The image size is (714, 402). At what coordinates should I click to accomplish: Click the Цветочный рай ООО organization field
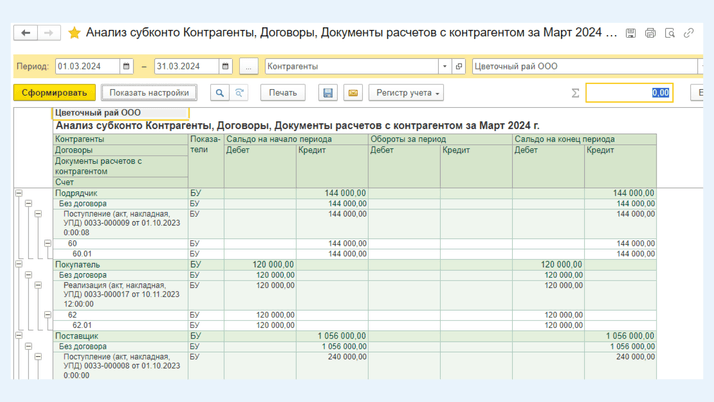click(x=583, y=67)
